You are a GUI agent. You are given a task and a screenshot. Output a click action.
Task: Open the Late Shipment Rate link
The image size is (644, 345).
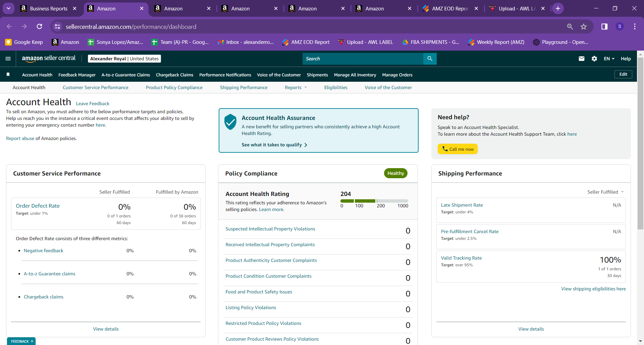coord(462,205)
